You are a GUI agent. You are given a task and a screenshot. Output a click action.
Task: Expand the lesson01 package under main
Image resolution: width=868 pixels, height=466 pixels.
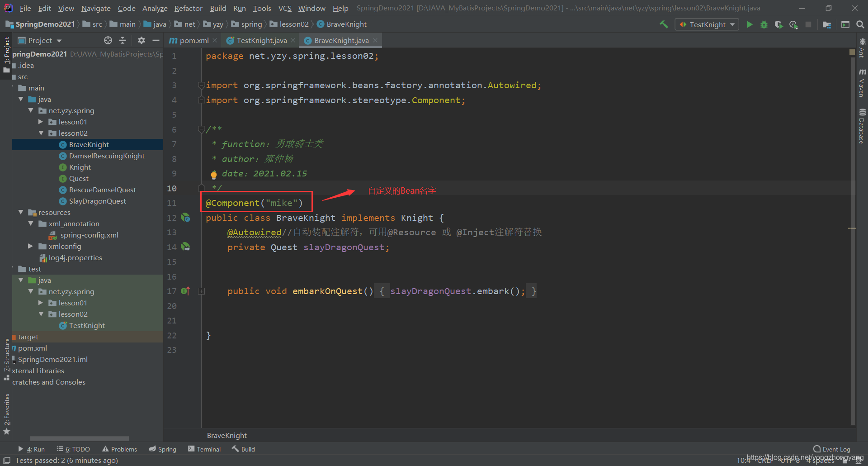[41, 122]
